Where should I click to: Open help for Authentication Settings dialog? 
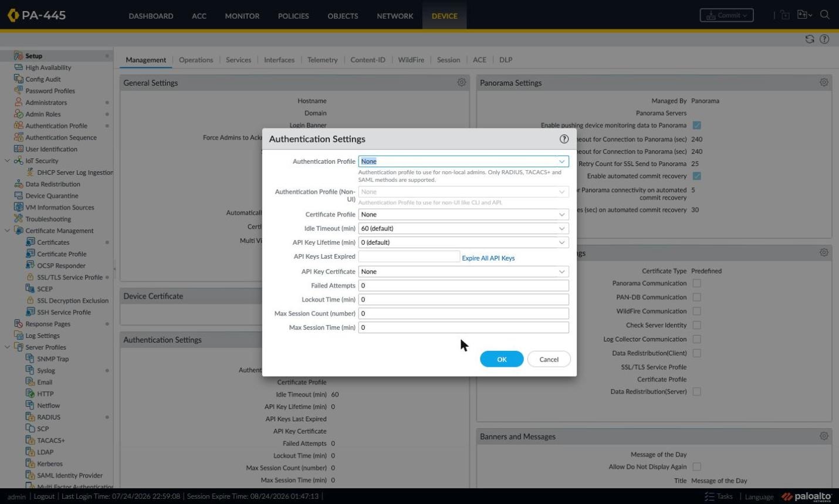point(564,139)
